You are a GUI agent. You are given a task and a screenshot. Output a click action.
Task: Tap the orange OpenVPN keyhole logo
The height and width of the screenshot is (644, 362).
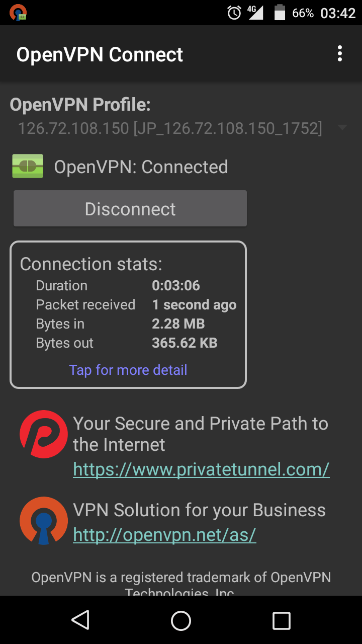44,520
